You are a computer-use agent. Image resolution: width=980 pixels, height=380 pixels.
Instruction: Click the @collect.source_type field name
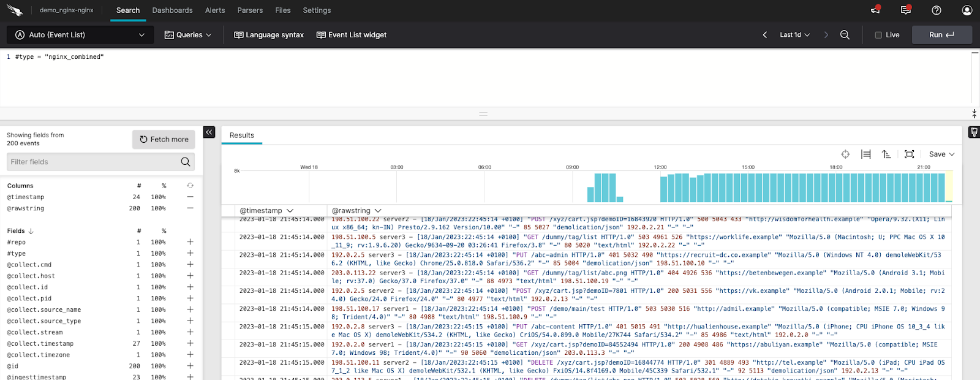(x=44, y=321)
